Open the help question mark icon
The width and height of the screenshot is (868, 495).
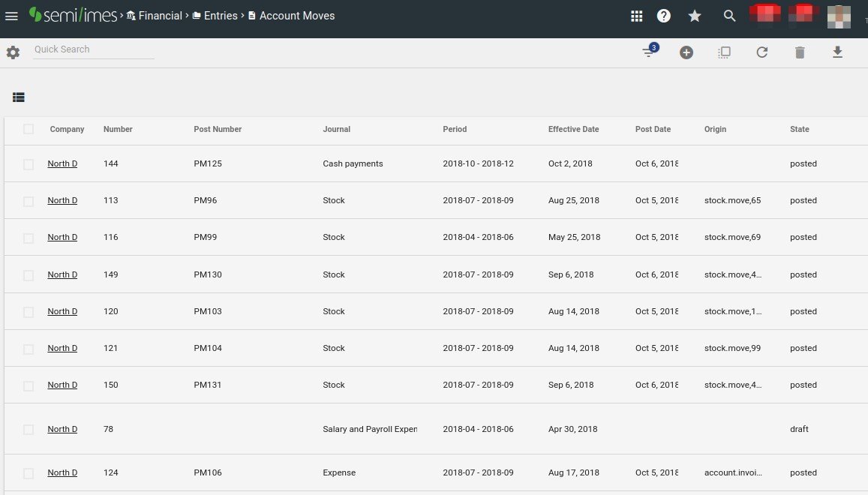(664, 16)
